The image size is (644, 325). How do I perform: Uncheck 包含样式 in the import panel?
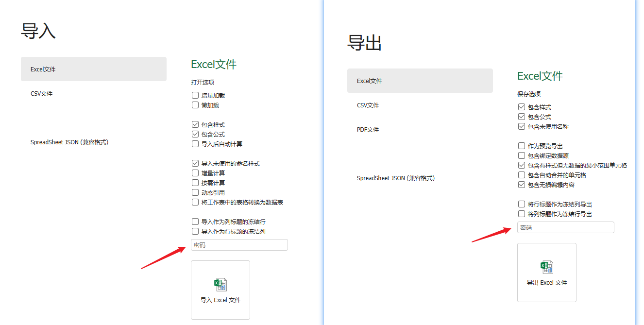point(195,124)
